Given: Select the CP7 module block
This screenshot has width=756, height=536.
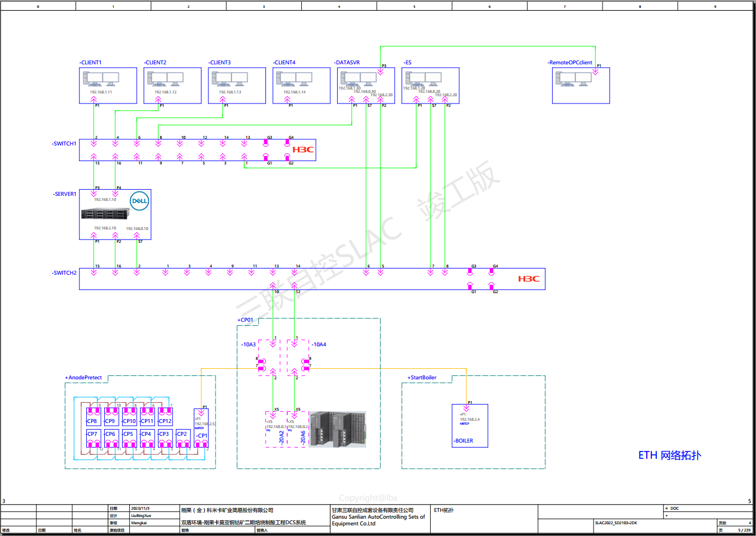Looking at the screenshot, I should 94,438.
